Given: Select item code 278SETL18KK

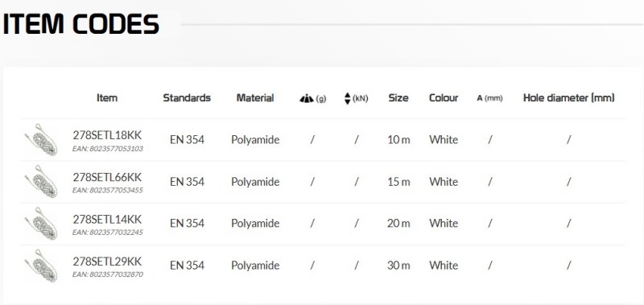Looking at the screenshot, I should [x=107, y=135].
